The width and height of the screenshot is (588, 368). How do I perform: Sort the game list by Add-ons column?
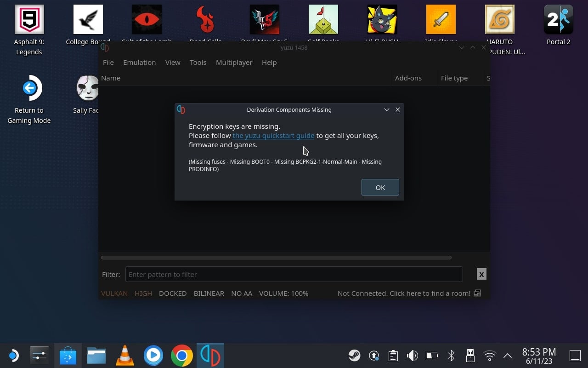pyautogui.click(x=415, y=78)
